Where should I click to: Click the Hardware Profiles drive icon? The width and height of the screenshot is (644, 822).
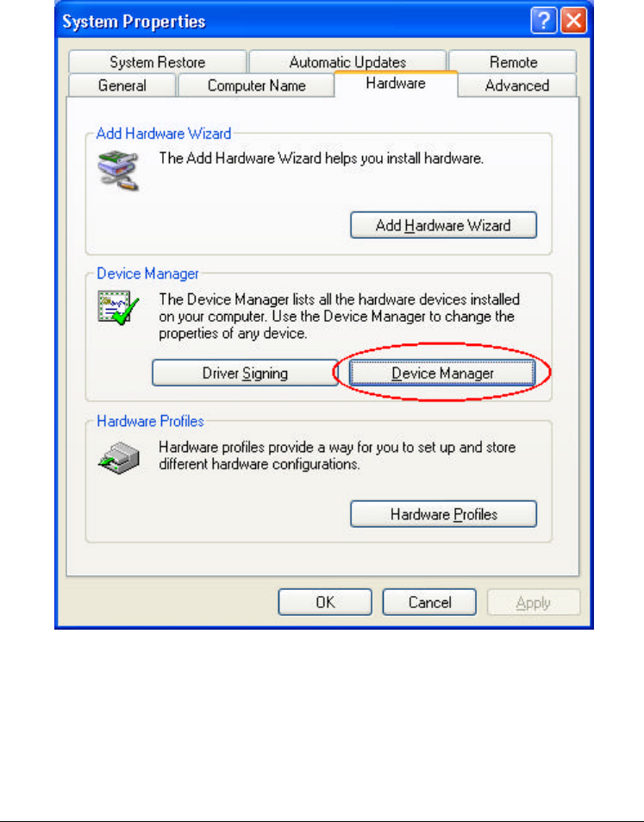118,458
